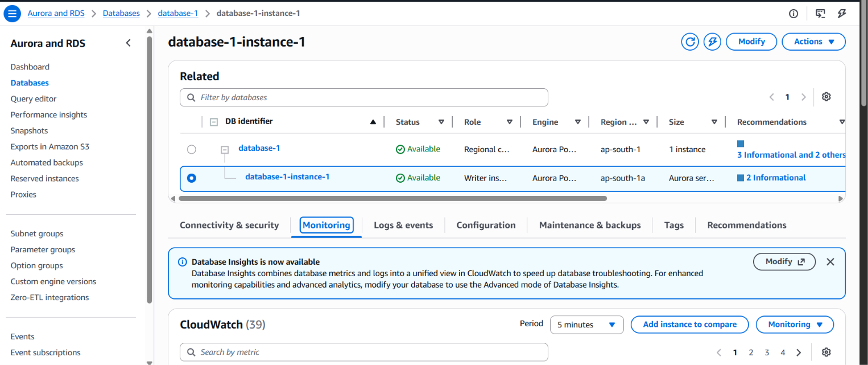The width and height of the screenshot is (868, 365).
Task: Go to next CloudWatch metrics page
Action: coord(799,352)
